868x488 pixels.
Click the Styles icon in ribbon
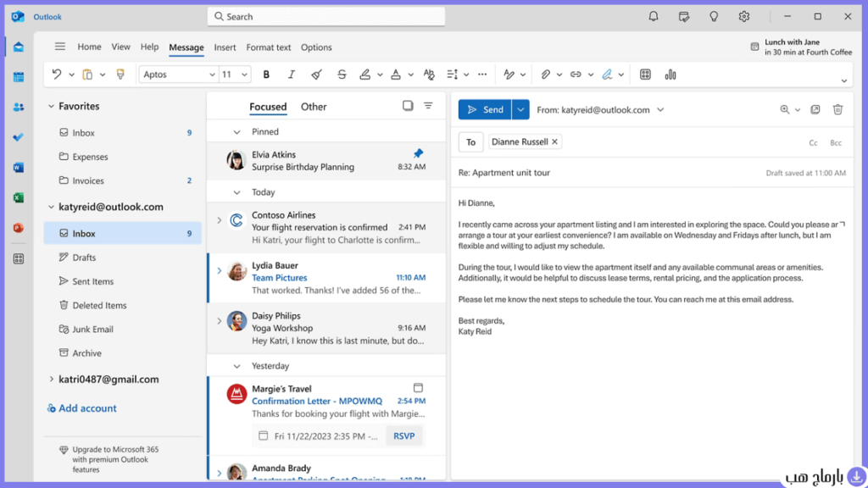coord(509,75)
